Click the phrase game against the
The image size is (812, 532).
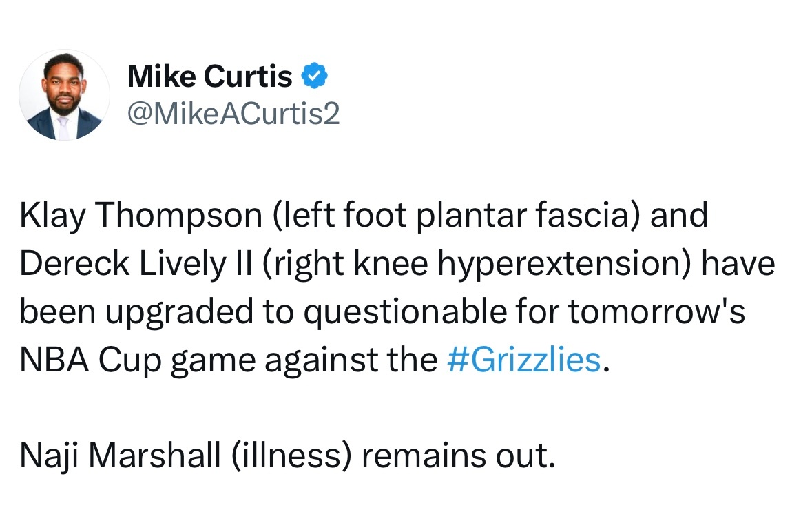(x=304, y=360)
